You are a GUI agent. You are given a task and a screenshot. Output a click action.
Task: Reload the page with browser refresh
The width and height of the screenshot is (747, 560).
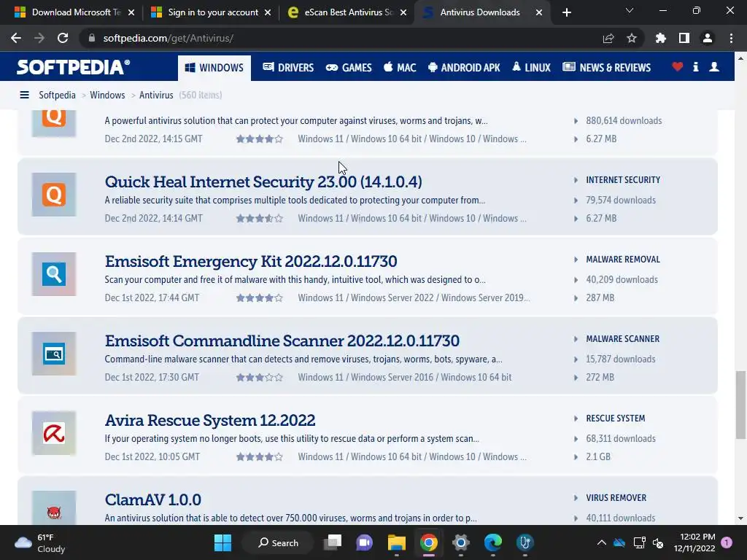click(63, 38)
